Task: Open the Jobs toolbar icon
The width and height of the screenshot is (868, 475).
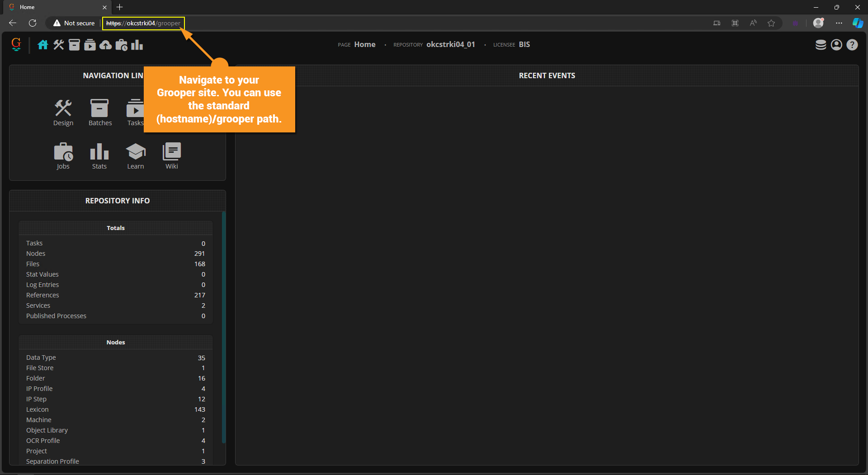Action: (x=121, y=45)
